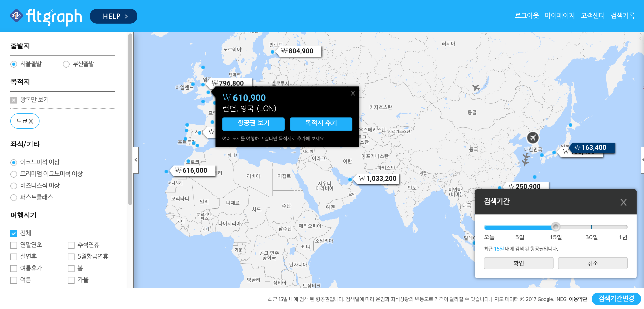Open 마이페이지 in top menu

tap(560, 15)
